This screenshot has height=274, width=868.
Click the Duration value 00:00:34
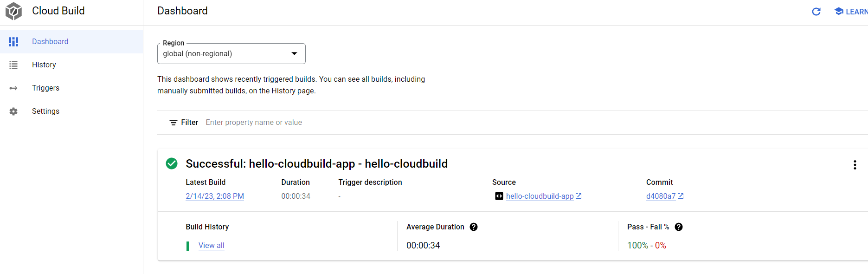[x=296, y=196]
